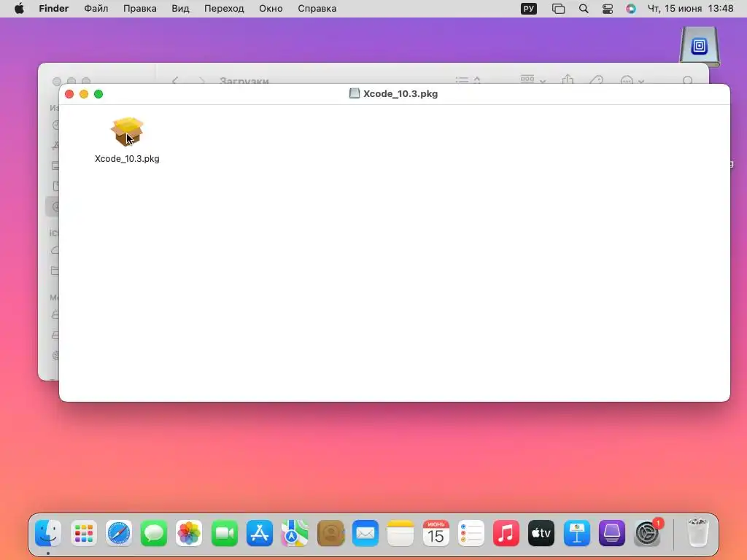Launch Music from the Dock

[x=506, y=533]
